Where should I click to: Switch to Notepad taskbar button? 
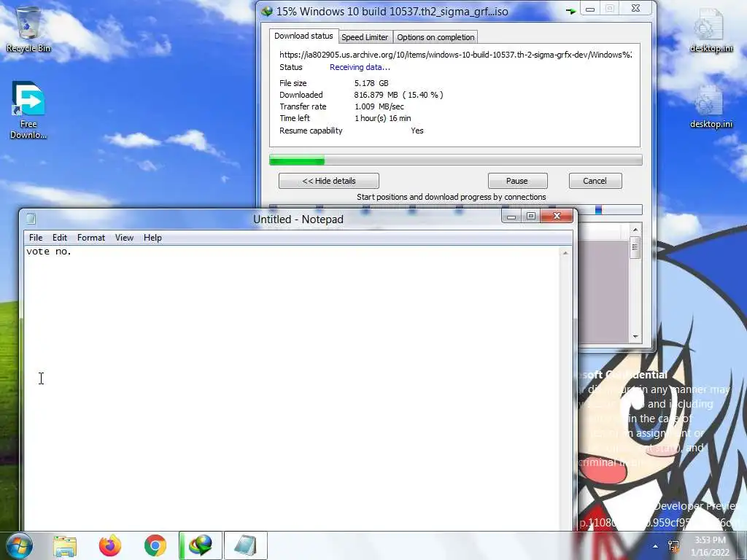point(246,545)
